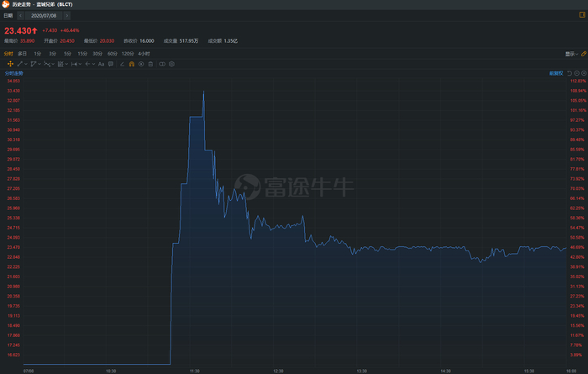
Task: Select the arrow marker drawing tool
Action: (x=87, y=64)
